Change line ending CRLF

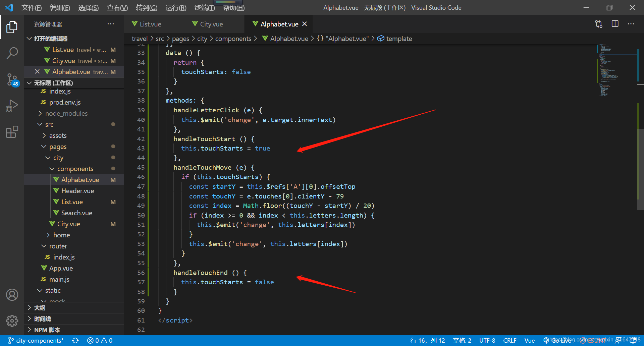coord(509,341)
